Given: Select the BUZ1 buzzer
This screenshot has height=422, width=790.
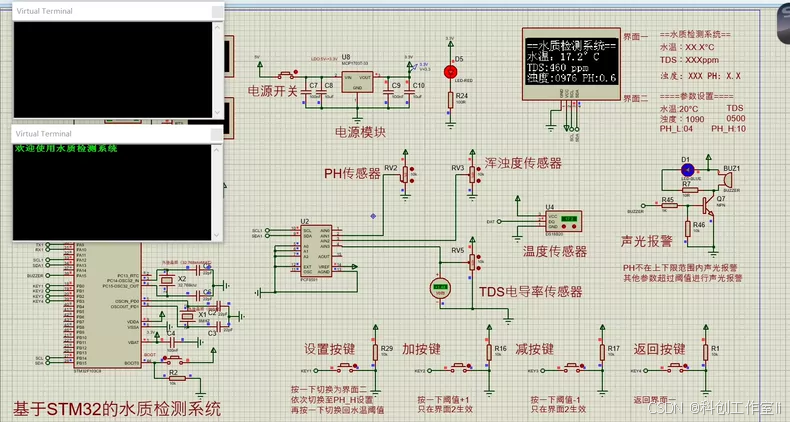Looking at the screenshot, I should (728, 179).
